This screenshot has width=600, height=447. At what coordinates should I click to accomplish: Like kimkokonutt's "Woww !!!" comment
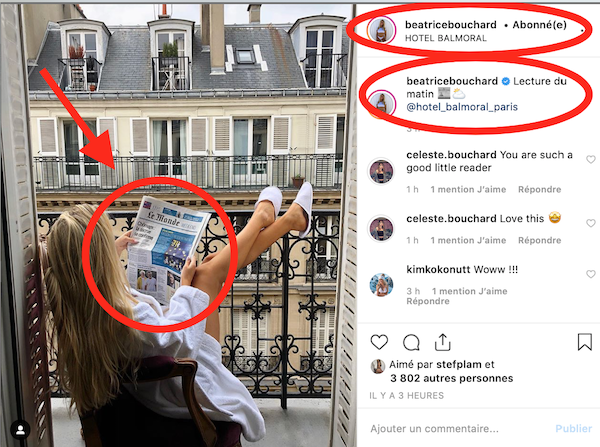pyautogui.click(x=590, y=274)
